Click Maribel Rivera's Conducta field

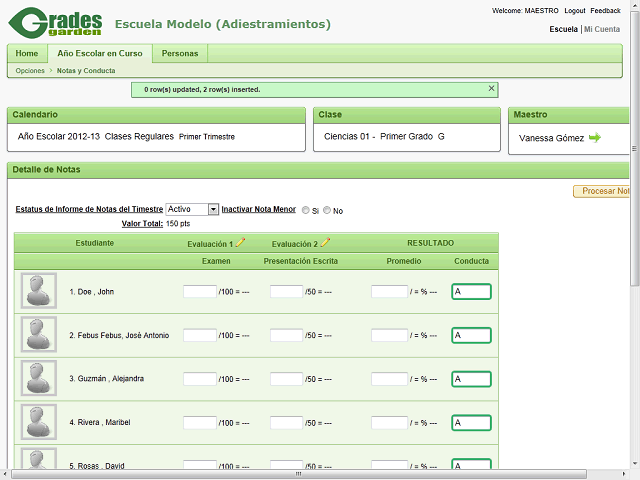(x=471, y=423)
